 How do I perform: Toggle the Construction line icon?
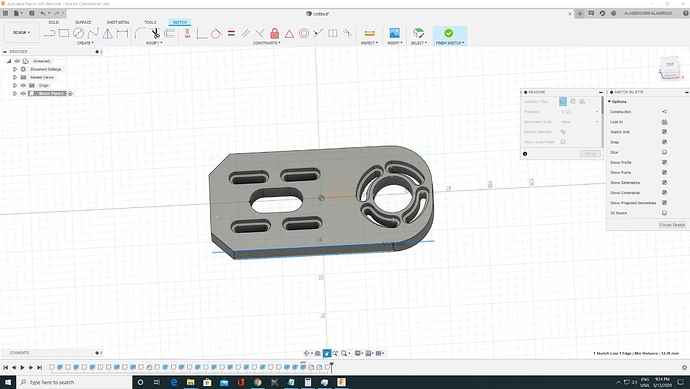tap(664, 112)
